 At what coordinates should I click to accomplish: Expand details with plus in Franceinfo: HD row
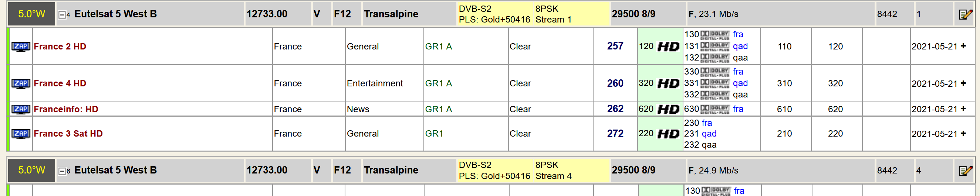pyautogui.click(x=963, y=109)
